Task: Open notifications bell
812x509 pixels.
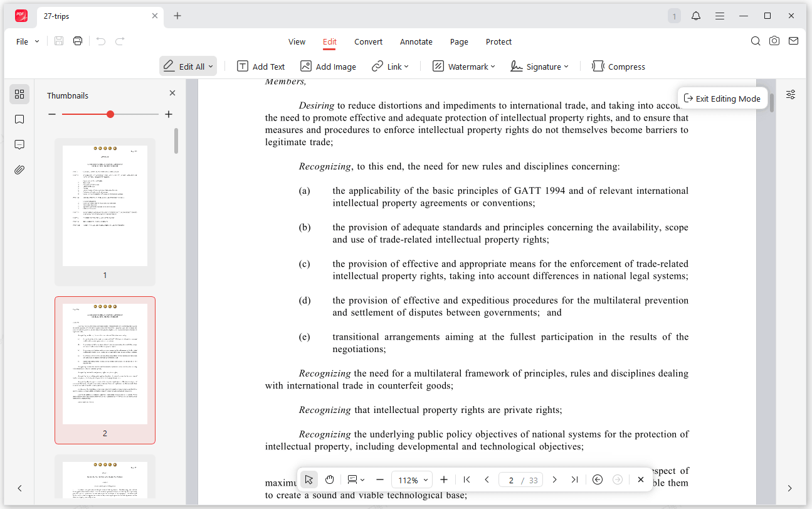Action: click(696, 16)
